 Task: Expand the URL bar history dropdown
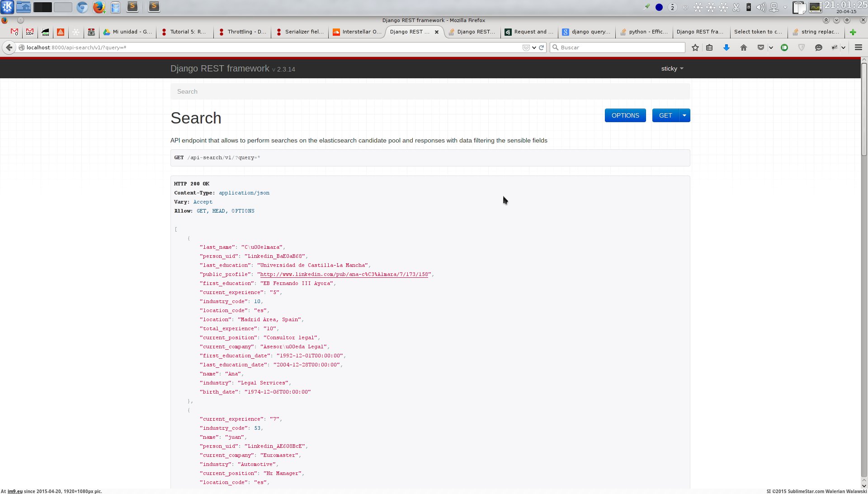click(x=534, y=47)
